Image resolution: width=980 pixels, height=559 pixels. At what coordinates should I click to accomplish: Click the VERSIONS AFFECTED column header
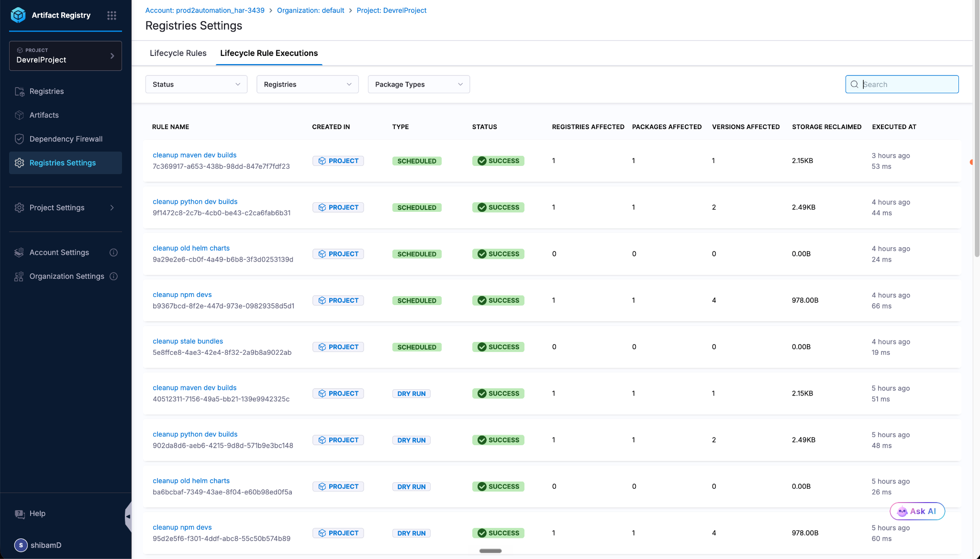(746, 127)
